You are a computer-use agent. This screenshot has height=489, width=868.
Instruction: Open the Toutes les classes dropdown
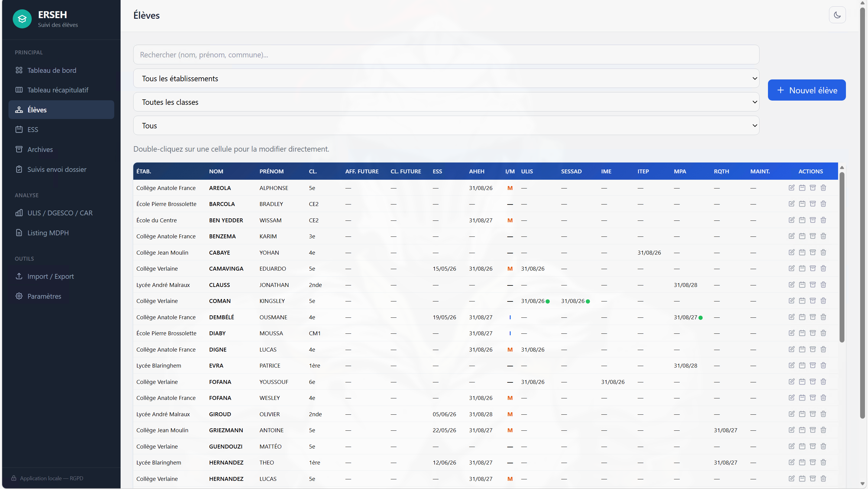446,102
